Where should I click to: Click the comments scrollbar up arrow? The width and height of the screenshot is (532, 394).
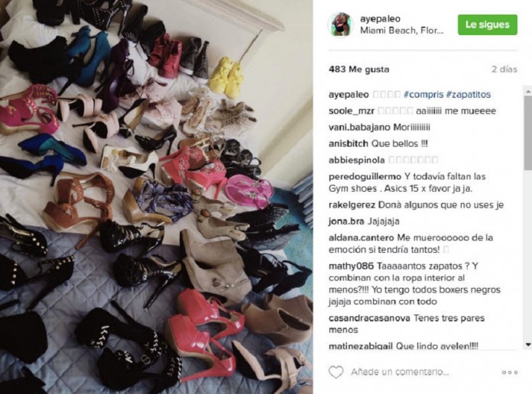coord(528,91)
